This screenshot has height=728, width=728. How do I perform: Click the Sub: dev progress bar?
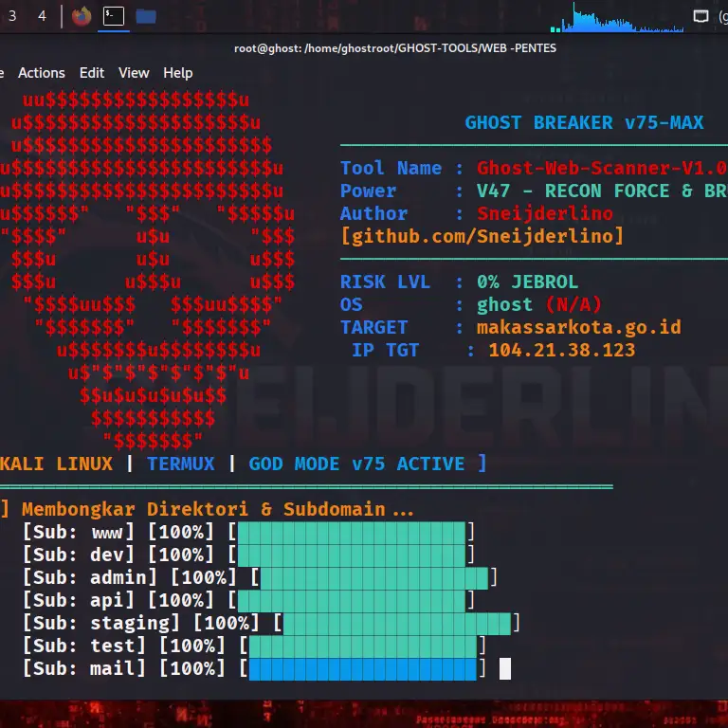(x=352, y=555)
